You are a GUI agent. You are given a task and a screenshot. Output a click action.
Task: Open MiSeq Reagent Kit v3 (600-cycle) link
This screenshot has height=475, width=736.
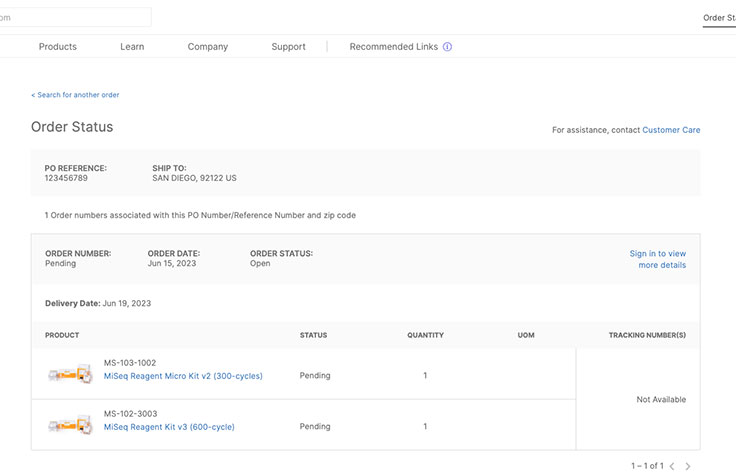[169, 427]
